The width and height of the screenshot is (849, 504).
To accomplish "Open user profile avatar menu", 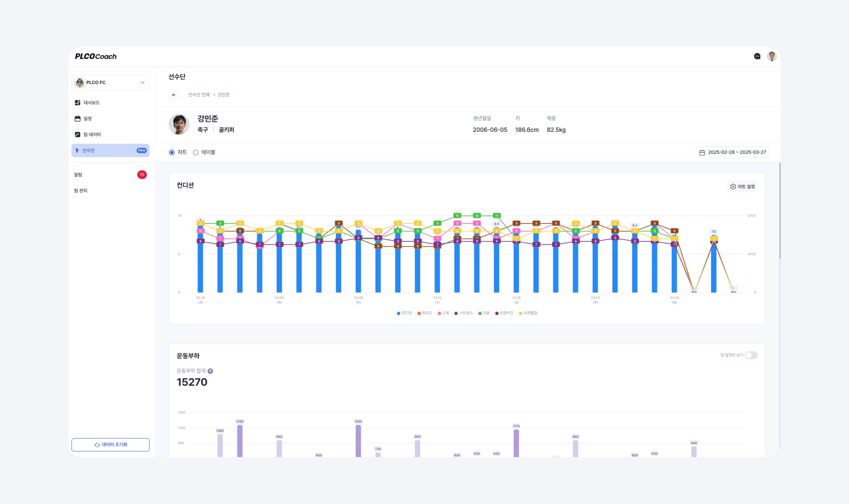I will click(x=772, y=56).
